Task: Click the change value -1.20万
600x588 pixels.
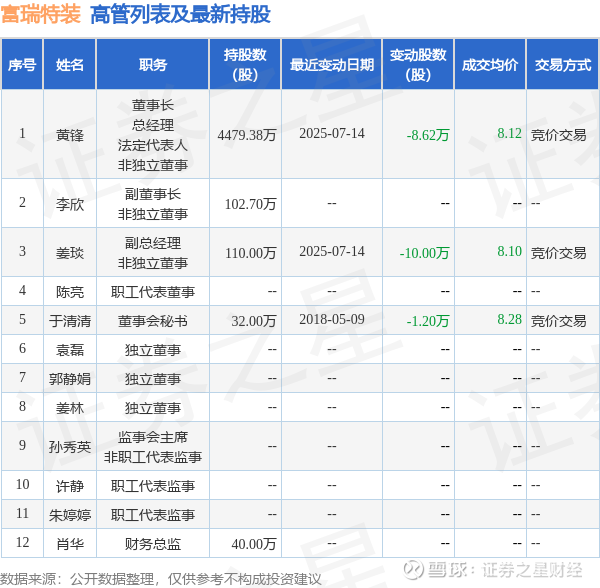Action: (427, 321)
